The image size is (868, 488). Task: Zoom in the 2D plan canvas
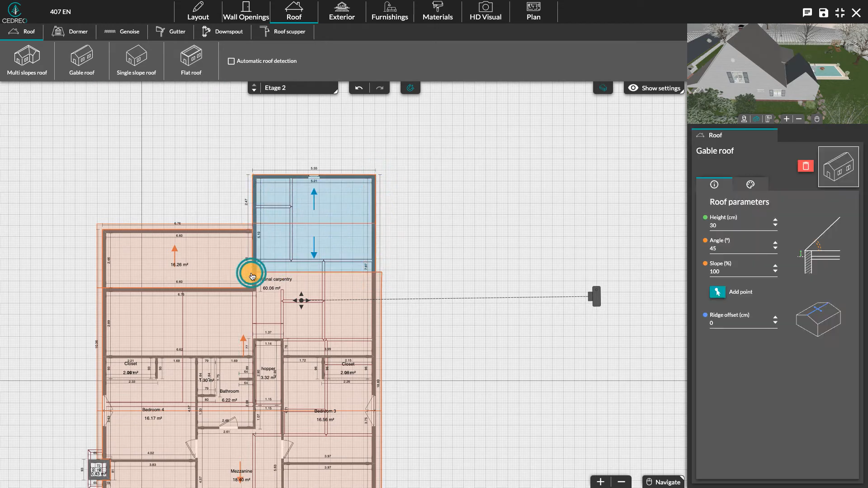600,482
